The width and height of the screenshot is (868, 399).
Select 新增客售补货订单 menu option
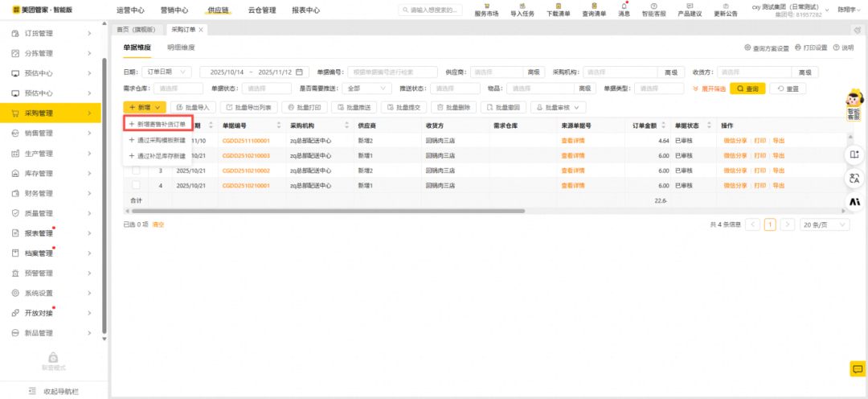tap(158, 125)
